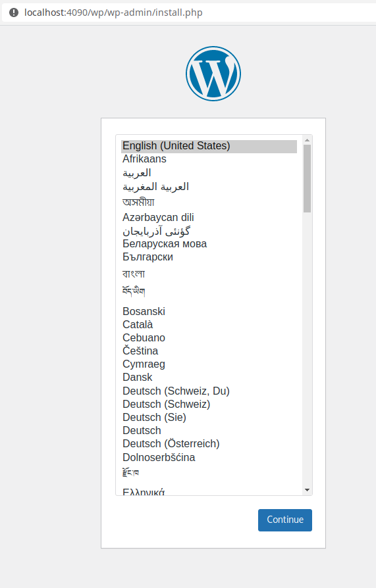Select Cebuano language option
The image size is (376, 588).
209,338
